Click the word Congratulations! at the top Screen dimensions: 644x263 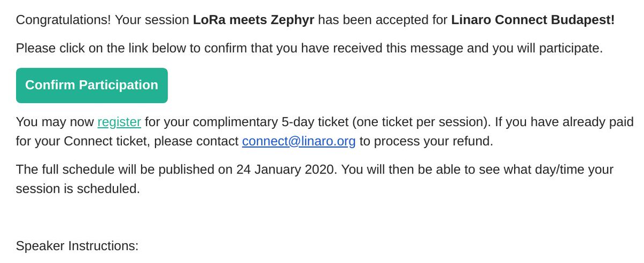click(x=64, y=20)
